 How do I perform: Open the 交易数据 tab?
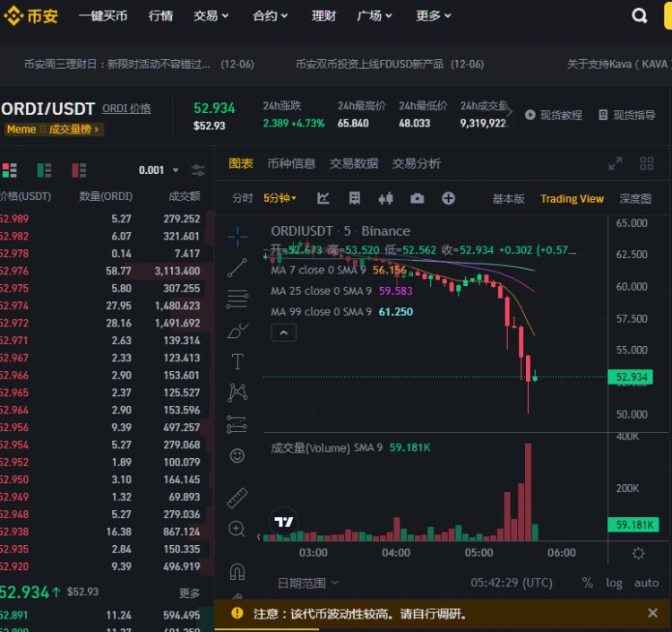click(354, 163)
